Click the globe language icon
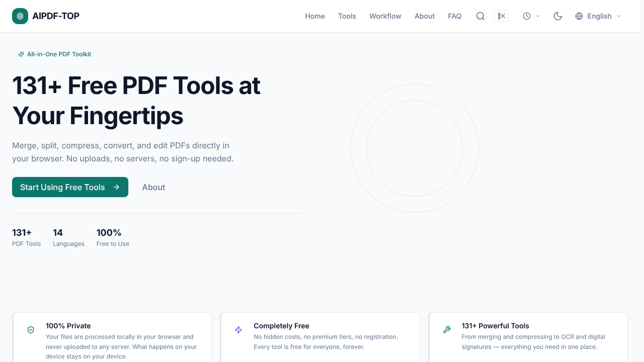The width and height of the screenshot is (644, 362). (579, 16)
